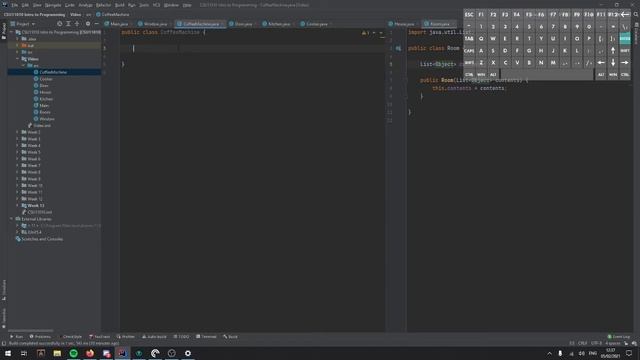Screen dimensions: 640x360
Task: Open the Build menu
Action: [119, 5]
